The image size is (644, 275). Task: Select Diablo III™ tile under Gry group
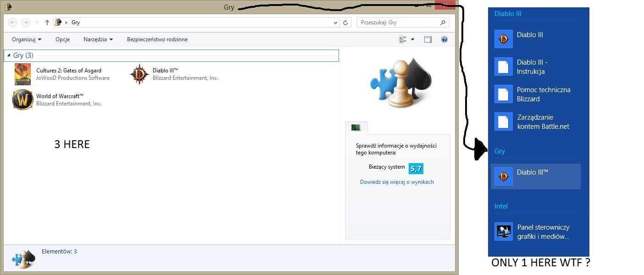tap(536, 176)
